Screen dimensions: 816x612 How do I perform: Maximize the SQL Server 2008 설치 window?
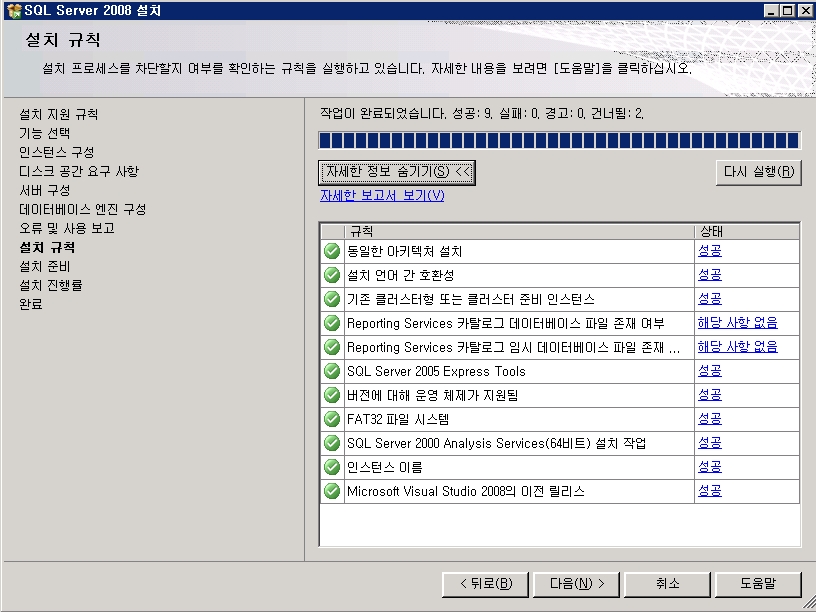[788, 10]
